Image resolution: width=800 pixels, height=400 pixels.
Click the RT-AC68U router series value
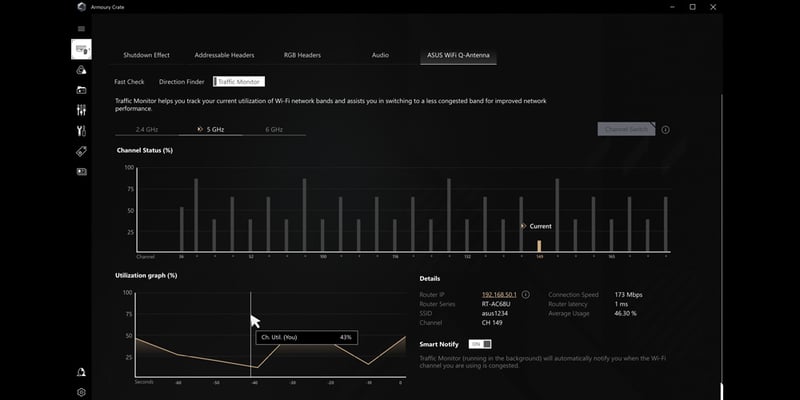coord(496,304)
